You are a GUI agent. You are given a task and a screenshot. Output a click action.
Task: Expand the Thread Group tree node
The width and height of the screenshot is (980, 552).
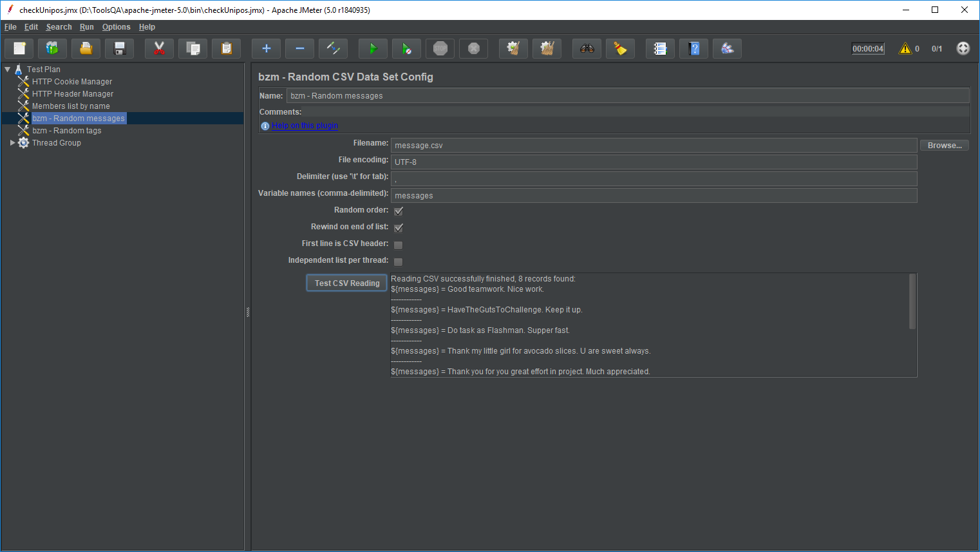click(12, 143)
